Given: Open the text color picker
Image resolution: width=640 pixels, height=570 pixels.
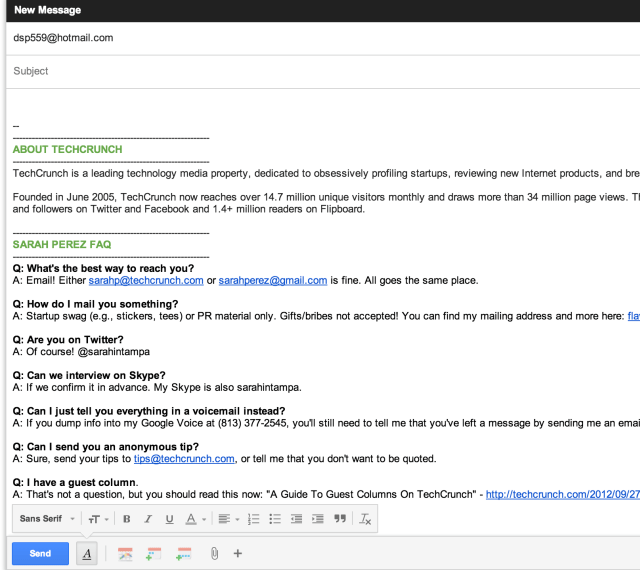Looking at the screenshot, I should [x=194, y=519].
